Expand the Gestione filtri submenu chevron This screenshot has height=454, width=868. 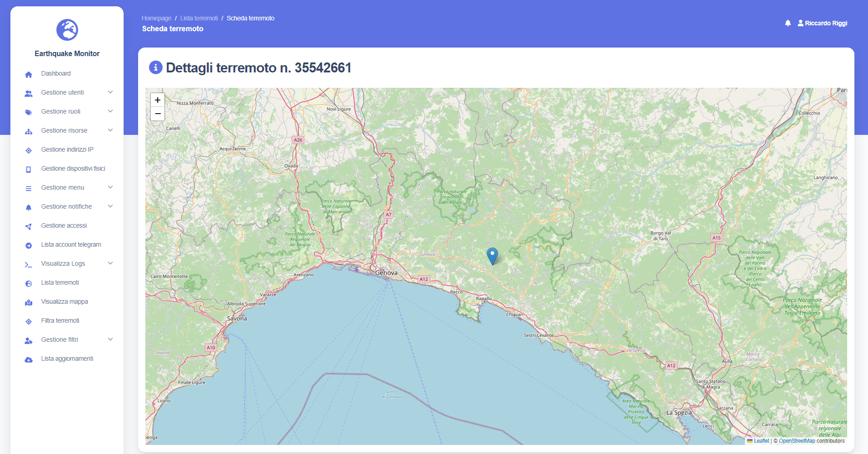[110, 339]
